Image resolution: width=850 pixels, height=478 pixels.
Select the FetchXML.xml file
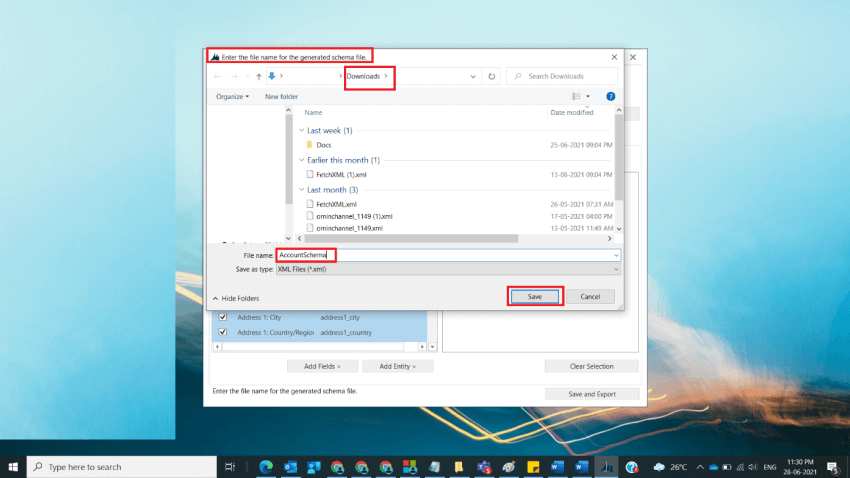pyautogui.click(x=336, y=204)
